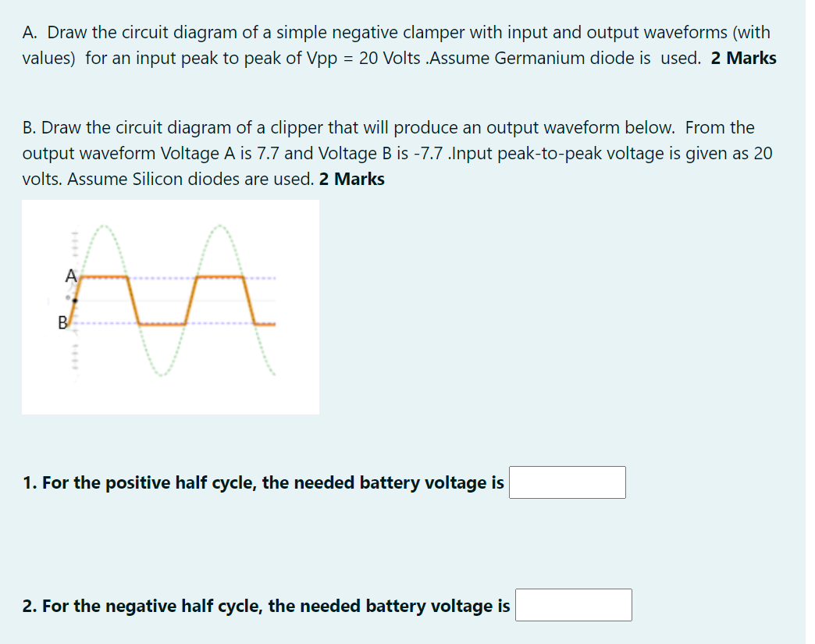
Task: Click the label B on the waveform
Action: pos(61,322)
